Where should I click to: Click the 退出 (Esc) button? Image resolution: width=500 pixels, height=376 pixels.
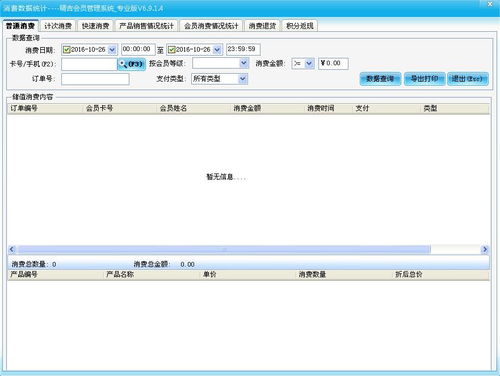pos(468,79)
